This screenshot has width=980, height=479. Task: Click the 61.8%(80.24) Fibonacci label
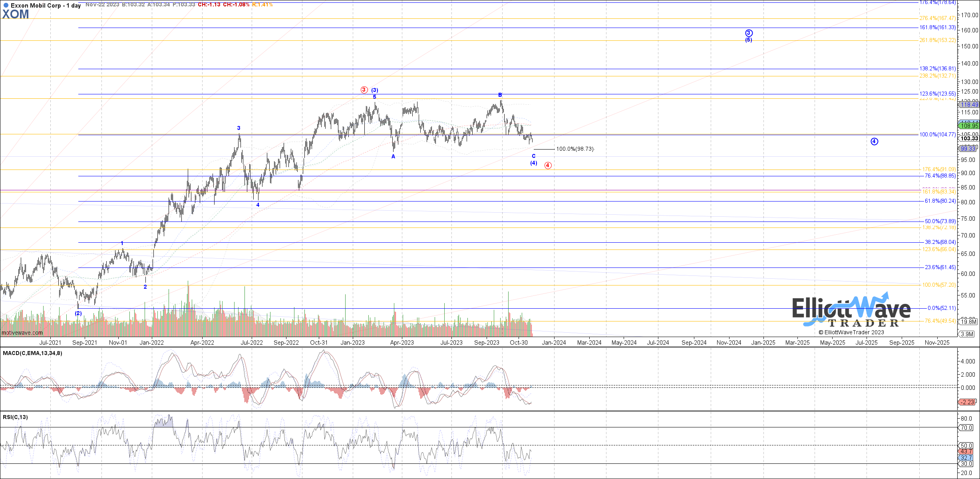coord(940,201)
